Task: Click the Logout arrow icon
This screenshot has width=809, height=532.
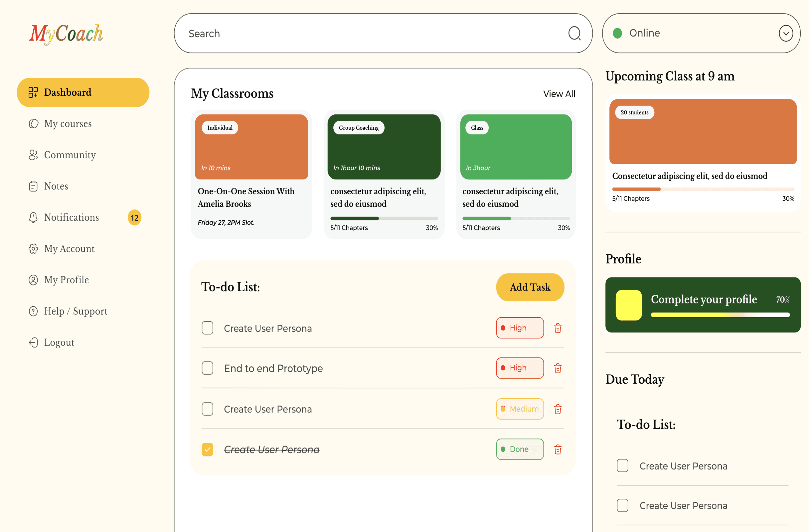Action: click(33, 342)
